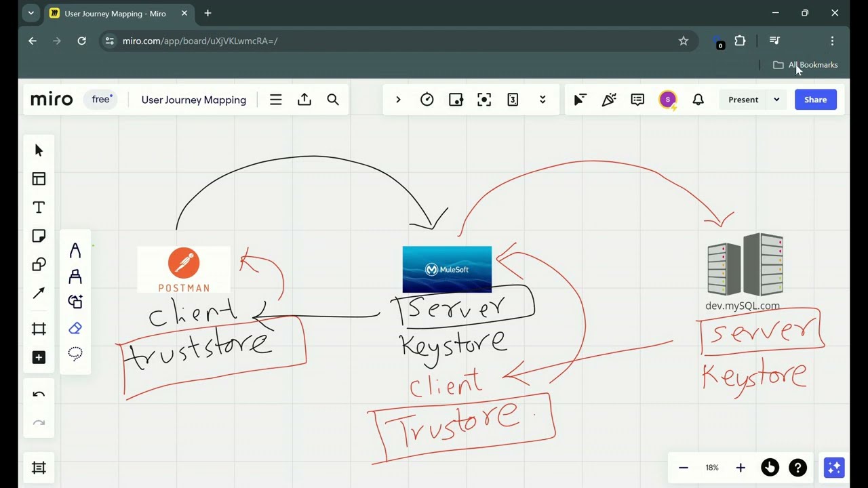This screenshot has width=868, height=488.
Task: Open Chrome media controls icon
Action: coord(774,41)
